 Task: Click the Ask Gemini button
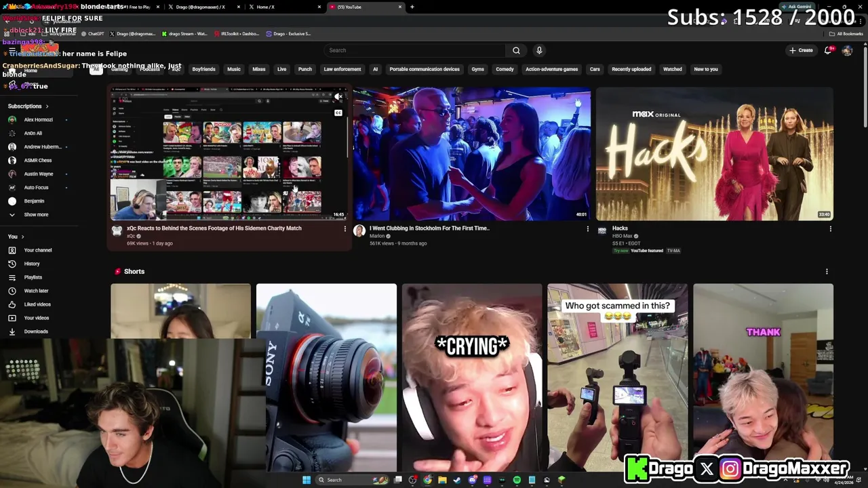point(797,7)
